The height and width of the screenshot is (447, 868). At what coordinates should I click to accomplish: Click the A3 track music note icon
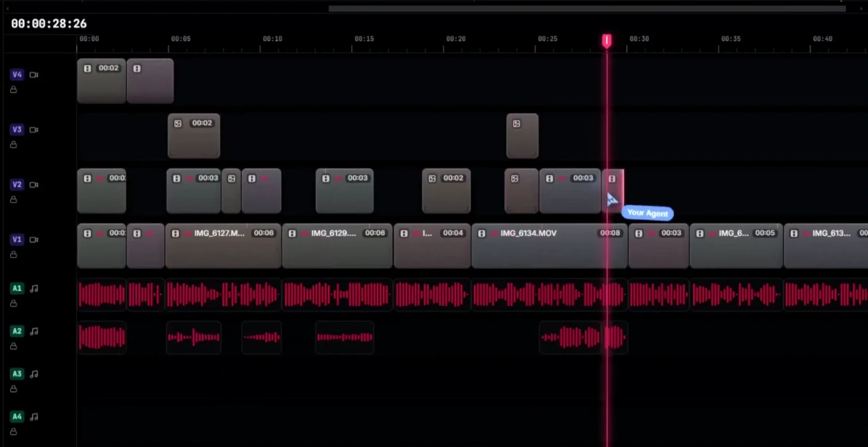coord(34,373)
